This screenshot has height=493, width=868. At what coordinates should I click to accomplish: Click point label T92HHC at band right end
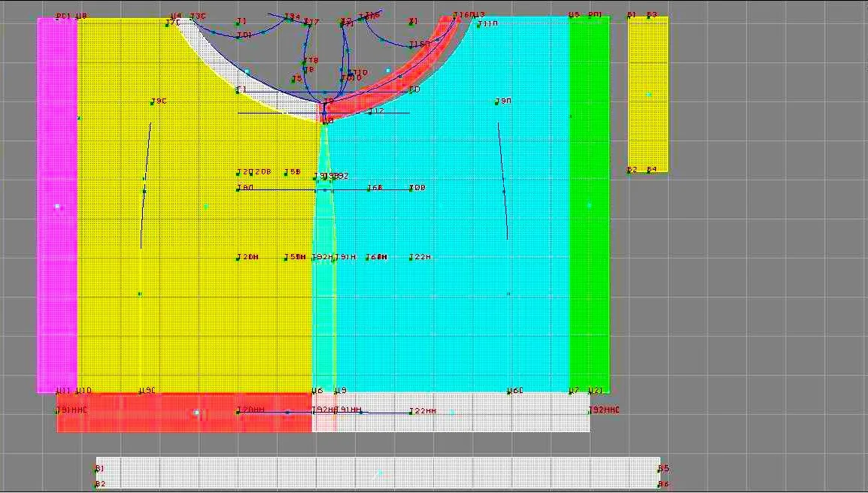pos(604,410)
